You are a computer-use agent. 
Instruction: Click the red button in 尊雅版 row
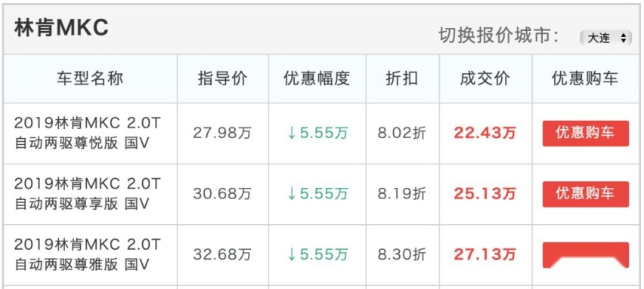tap(585, 254)
